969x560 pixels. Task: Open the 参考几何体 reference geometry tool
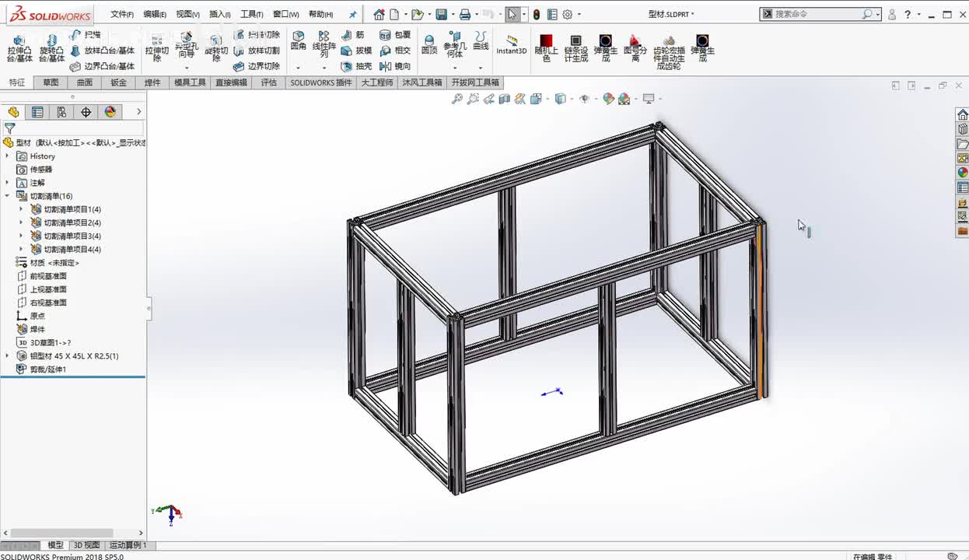coord(455,44)
